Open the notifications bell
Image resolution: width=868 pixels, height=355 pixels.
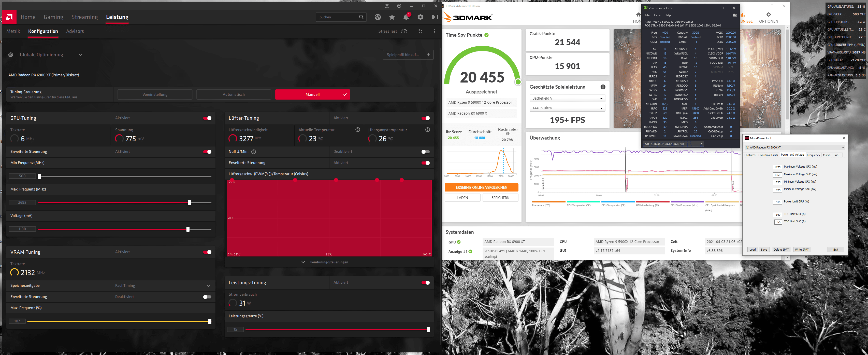coord(406,17)
